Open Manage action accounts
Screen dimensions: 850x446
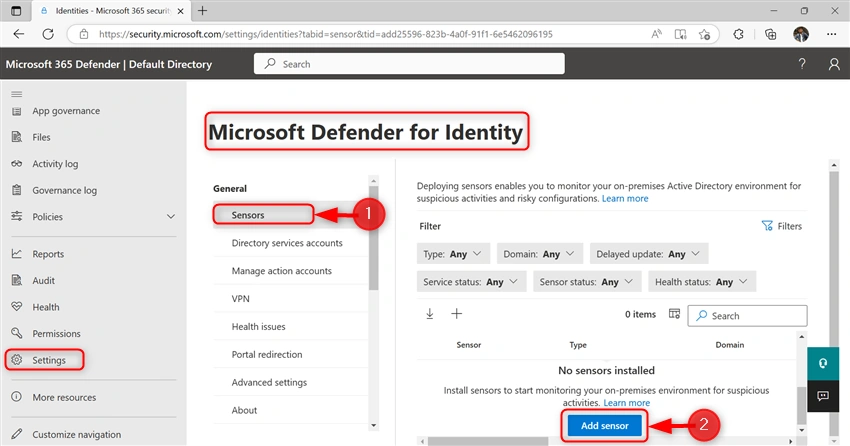[x=281, y=270]
